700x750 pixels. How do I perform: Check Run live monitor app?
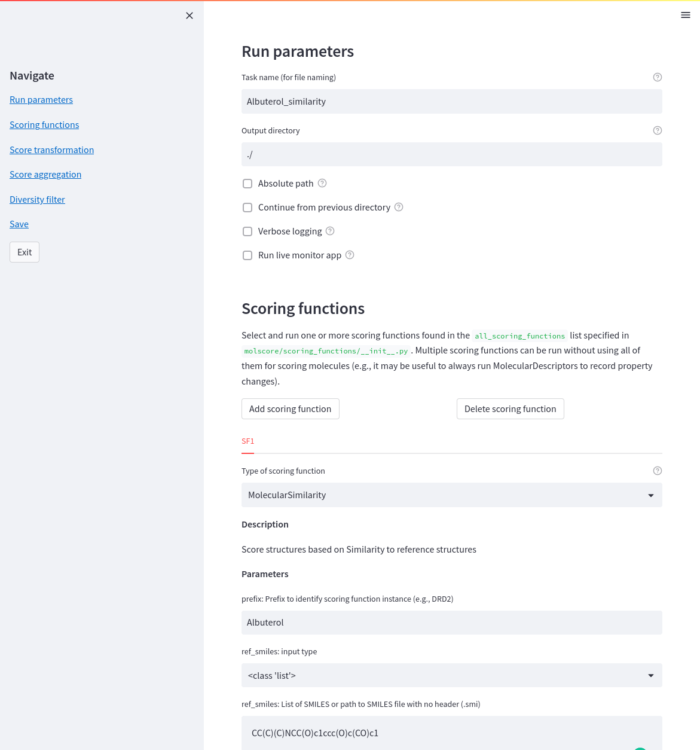[x=247, y=255]
